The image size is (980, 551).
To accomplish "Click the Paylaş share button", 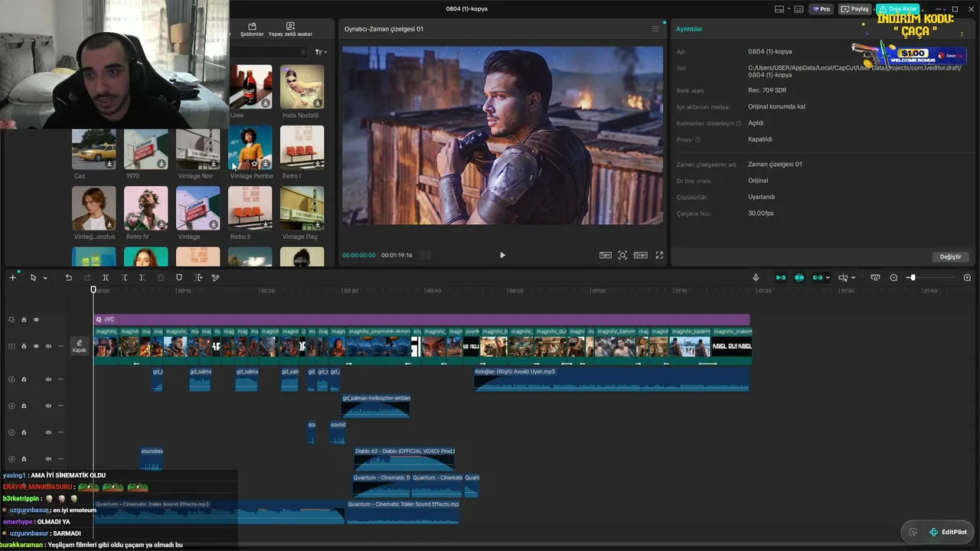I will (855, 9).
